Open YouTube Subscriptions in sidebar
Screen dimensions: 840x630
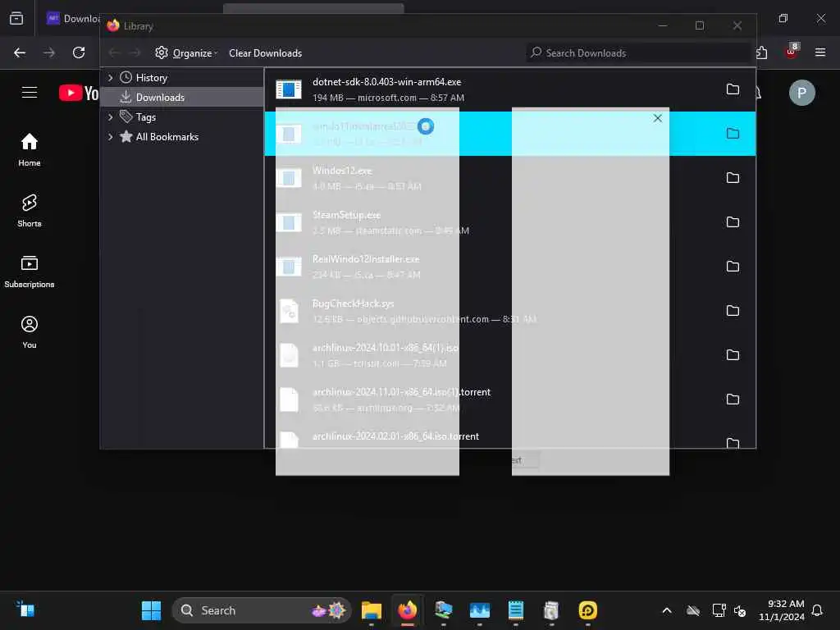click(30, 272)
